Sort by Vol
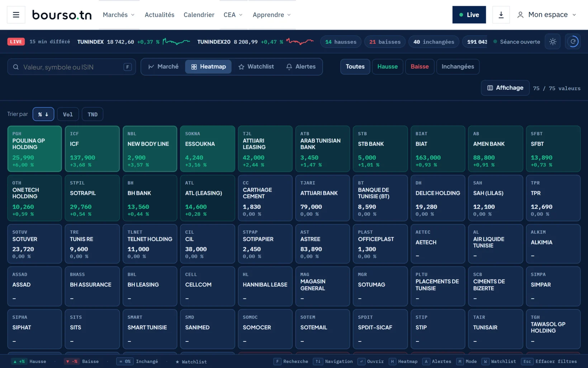588x368 pixels. pyautogui.click(x=68, y=114)
